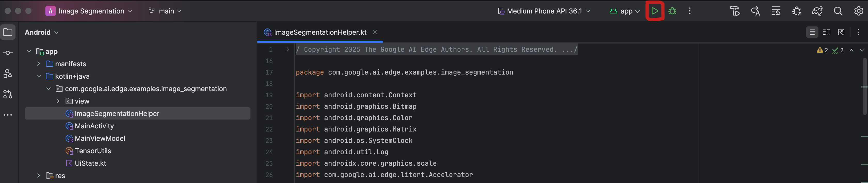The width and height of the screenshot is (868, 183).
Task: Open TensorUtils file in project tree
Action: [93, 151]
